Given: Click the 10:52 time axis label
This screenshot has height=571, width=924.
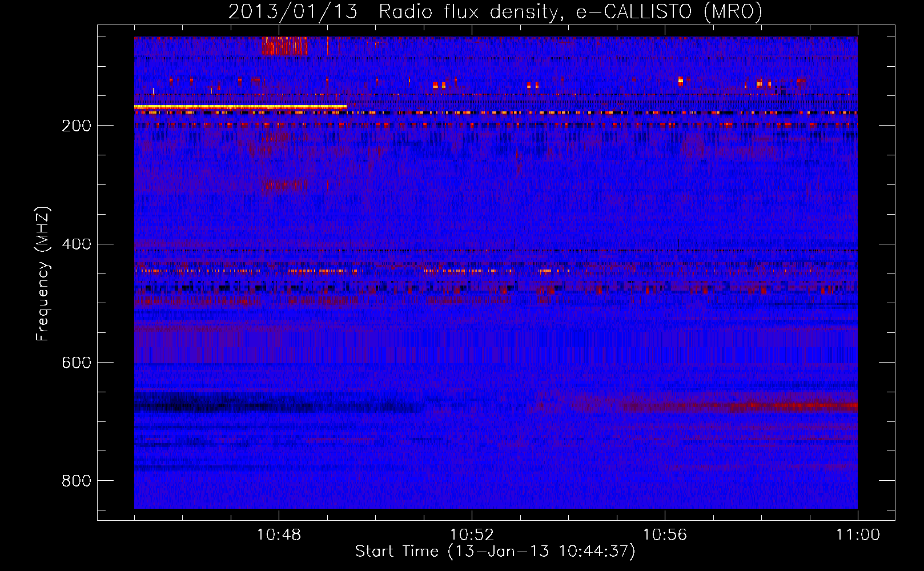Looking at the screenshot, I should [472, 535].
